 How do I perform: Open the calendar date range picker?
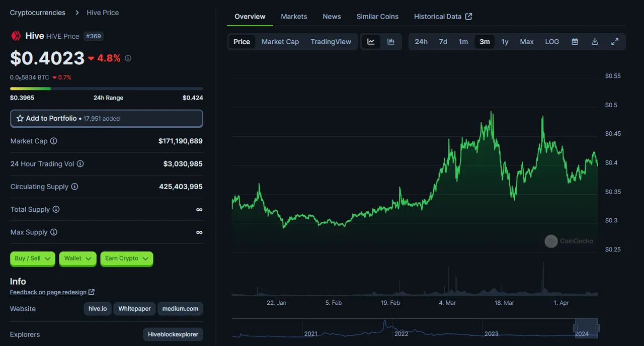coord(575,42)
